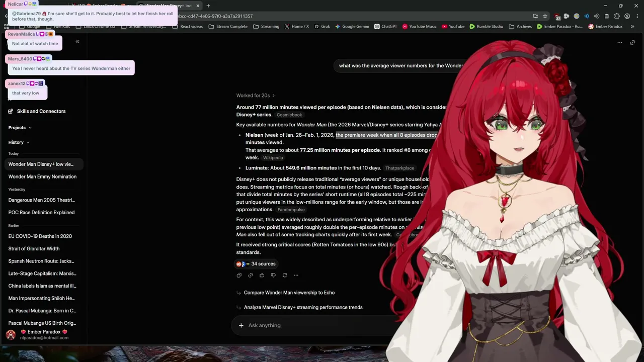Screen dimensions: 644x362
Task: Click the plus attach button in the prompt box
Action: (x=241, y=325)
